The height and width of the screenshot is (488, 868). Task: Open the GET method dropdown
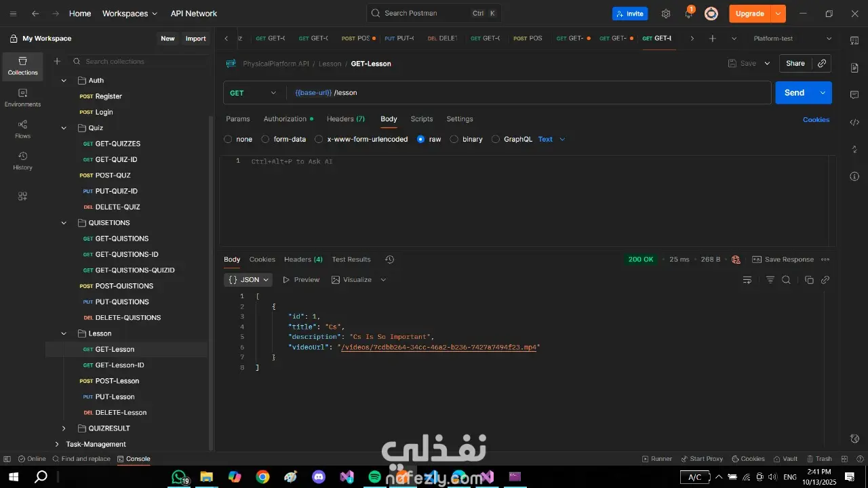pyautogui.click(x=254, y=93)
